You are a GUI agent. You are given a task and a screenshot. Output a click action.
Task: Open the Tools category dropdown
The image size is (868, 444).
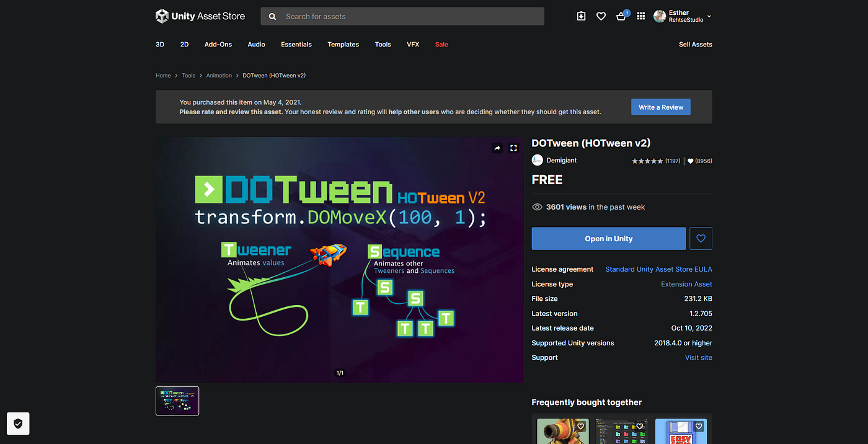383,44
